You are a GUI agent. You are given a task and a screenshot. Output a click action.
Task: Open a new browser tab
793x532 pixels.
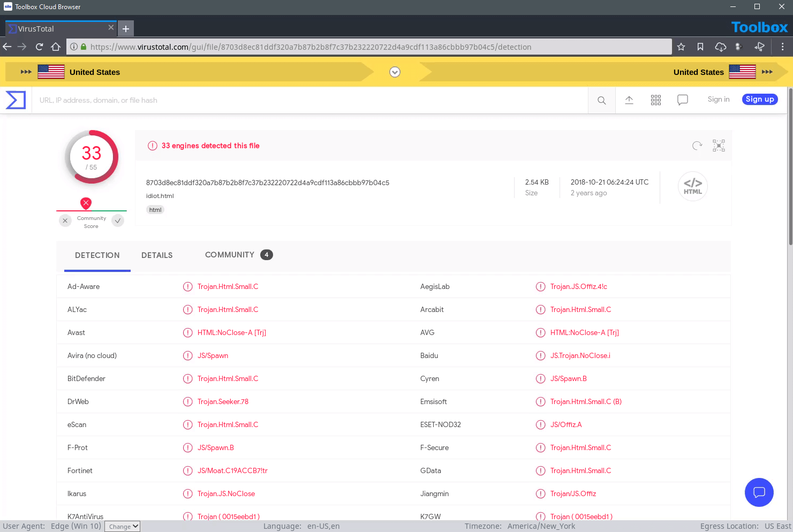tap(126, 29)
